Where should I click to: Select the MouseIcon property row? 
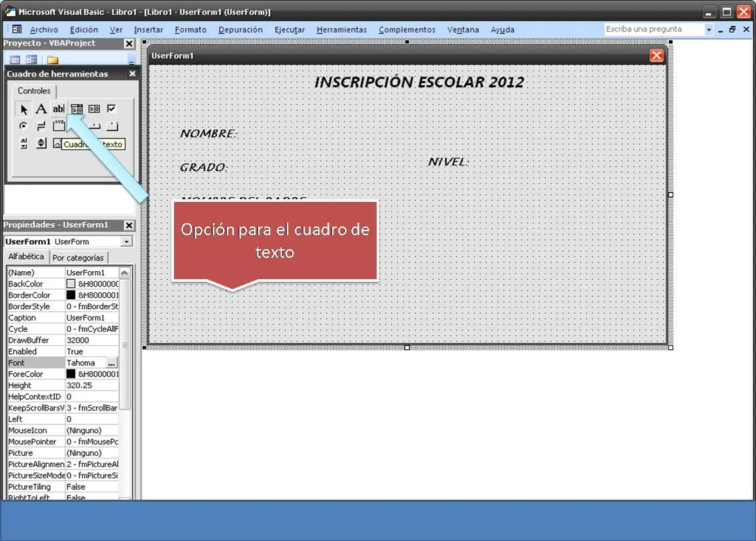click(63, 430)
